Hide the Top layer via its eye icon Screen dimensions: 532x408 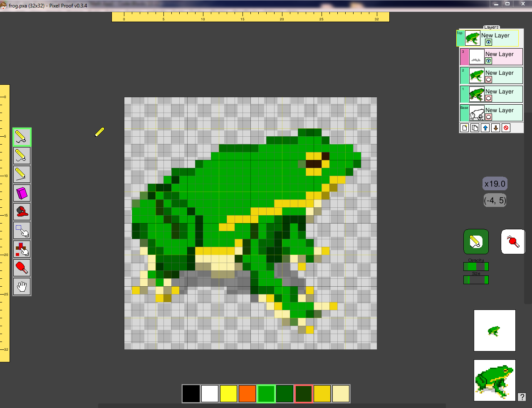[488, 42]
